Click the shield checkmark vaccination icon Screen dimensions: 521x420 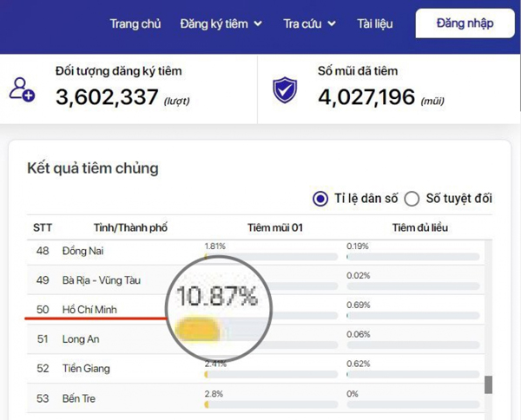[x=284, y=89]
